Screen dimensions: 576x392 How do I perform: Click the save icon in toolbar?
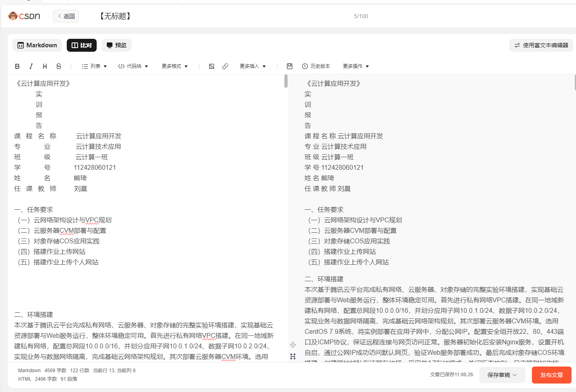coord(290,66)
